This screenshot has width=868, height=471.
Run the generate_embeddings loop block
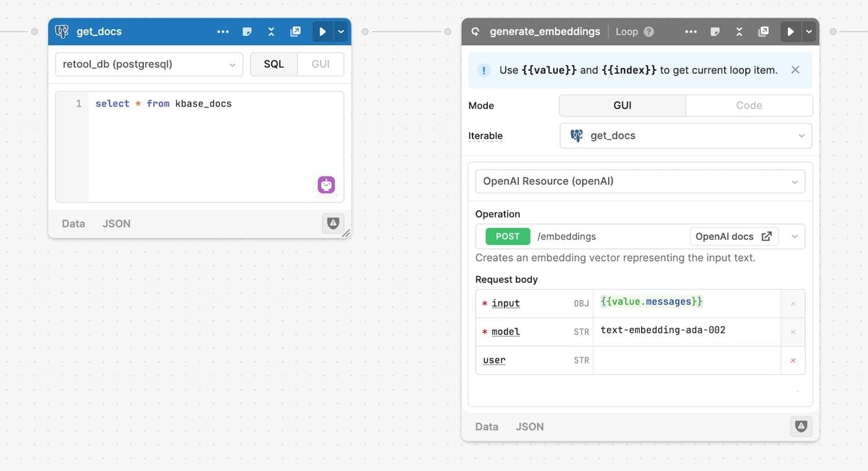(x=790, y=32)
